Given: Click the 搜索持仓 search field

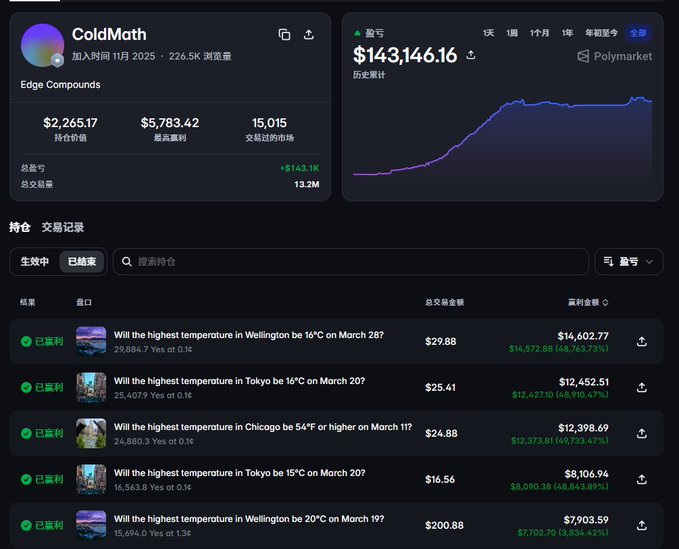Looking at the screenshot, I should pos(351,262).
